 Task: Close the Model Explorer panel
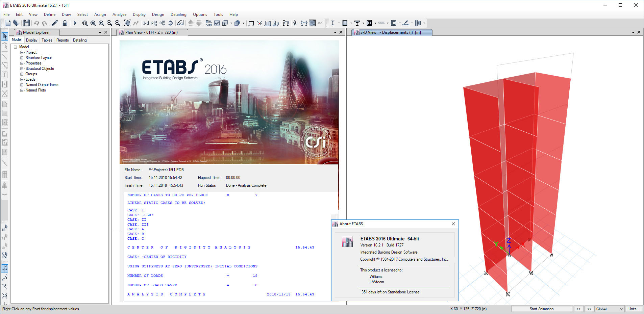coord(106,32)
